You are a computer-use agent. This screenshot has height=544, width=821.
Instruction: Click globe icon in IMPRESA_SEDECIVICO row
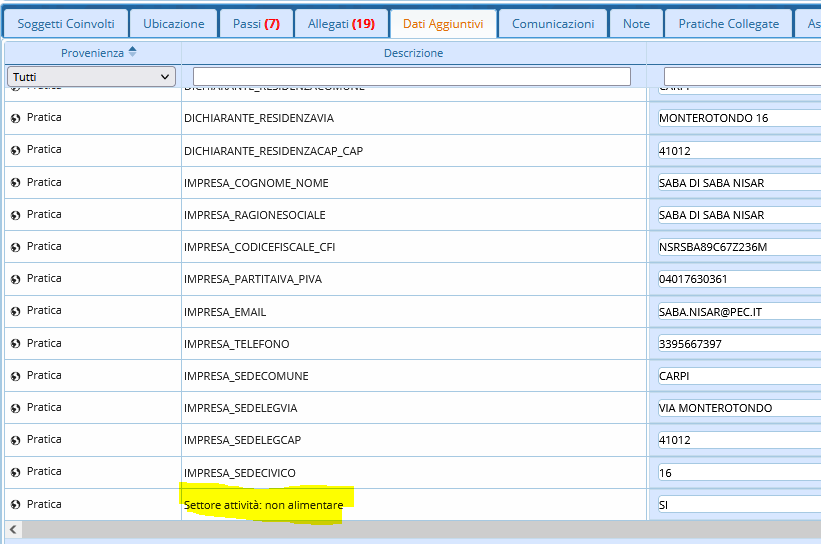point(16,472)
